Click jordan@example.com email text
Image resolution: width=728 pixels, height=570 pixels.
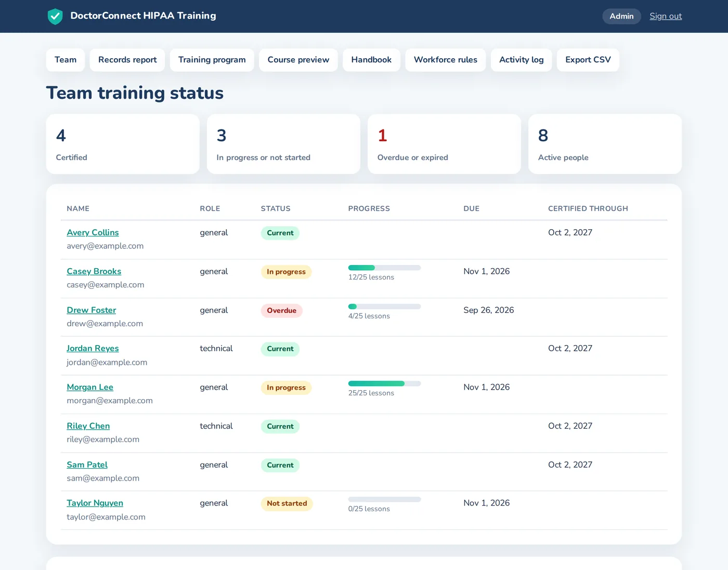[107, 362]
